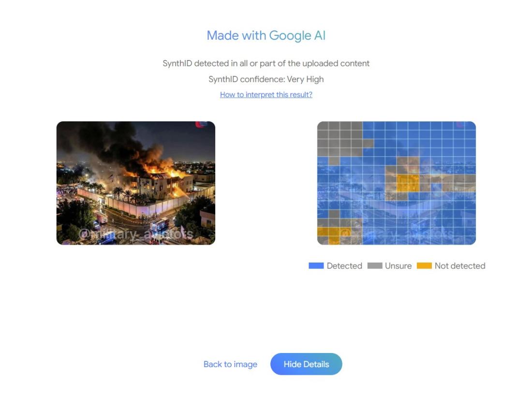Select the gray unsure block at heatmap top-left
The image size is (532, 398).
pos(340,136)
